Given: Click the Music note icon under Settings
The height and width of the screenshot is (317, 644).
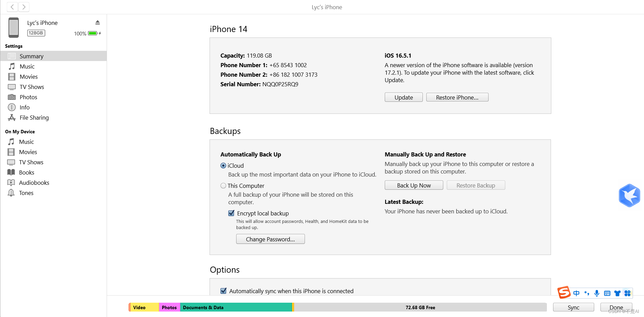Looking at the screenshot, I should pos(12,66).
